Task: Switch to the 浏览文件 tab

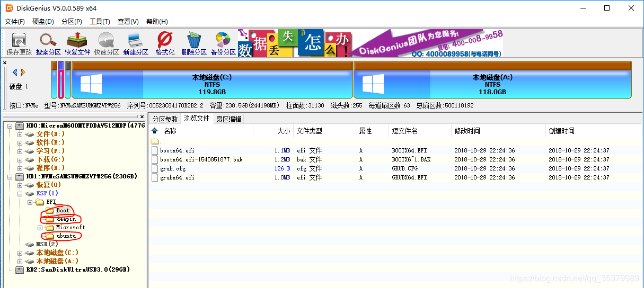Action: pyautogui.click(x=197, y=119)
